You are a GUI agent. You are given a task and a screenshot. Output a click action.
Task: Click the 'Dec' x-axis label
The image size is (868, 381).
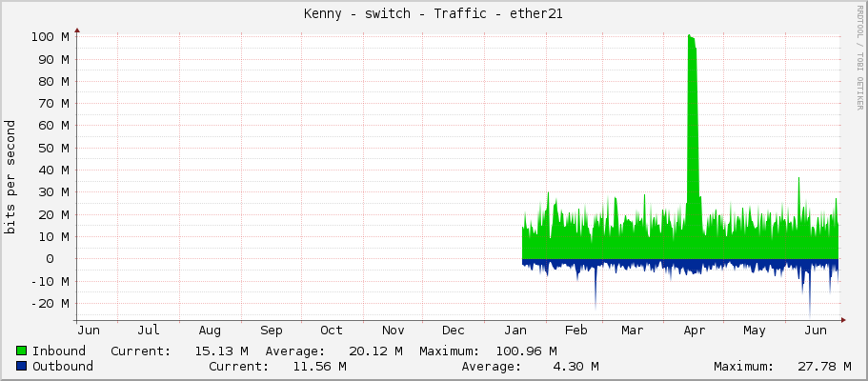pos(454,331)
